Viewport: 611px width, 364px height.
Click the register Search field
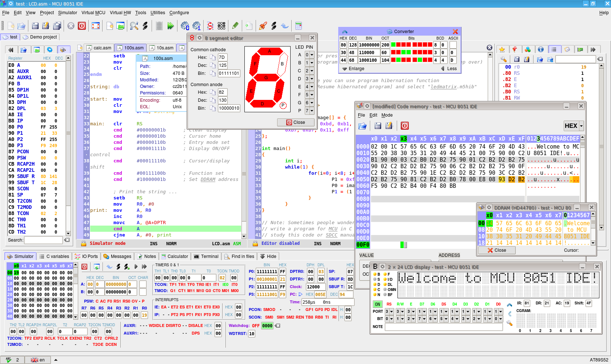coord(44,240)
